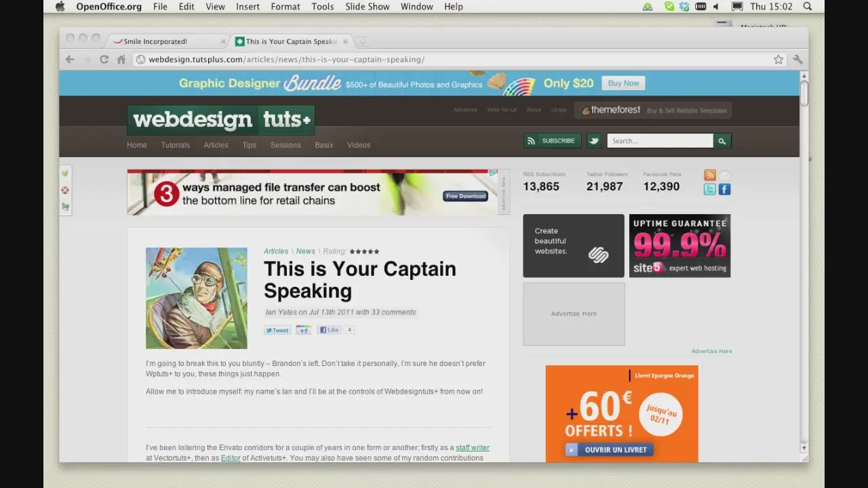Open the Apple menu

[x=60, y=7]
